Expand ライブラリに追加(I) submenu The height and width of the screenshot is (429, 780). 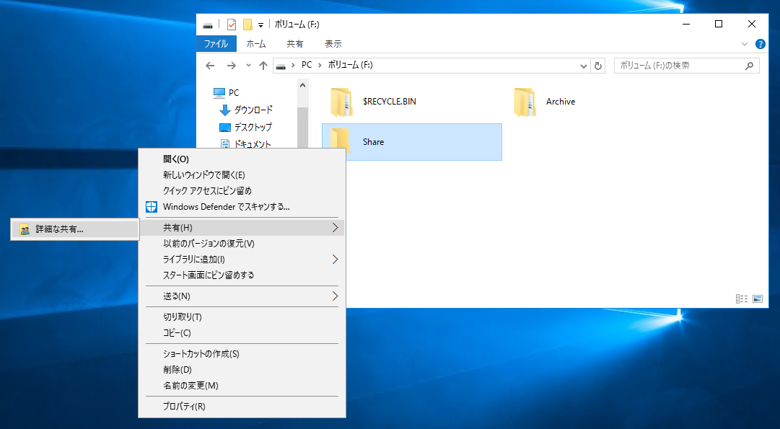(242, 259)
